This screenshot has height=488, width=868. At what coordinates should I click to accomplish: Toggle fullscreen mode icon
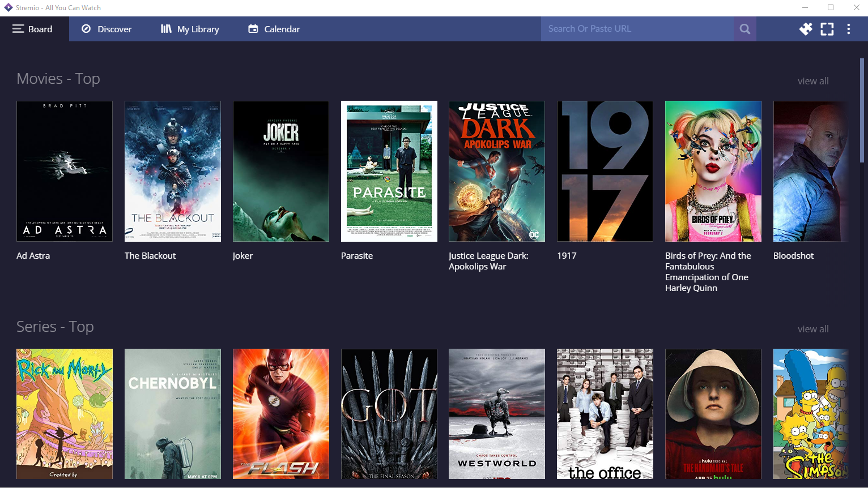click(827, 29)
